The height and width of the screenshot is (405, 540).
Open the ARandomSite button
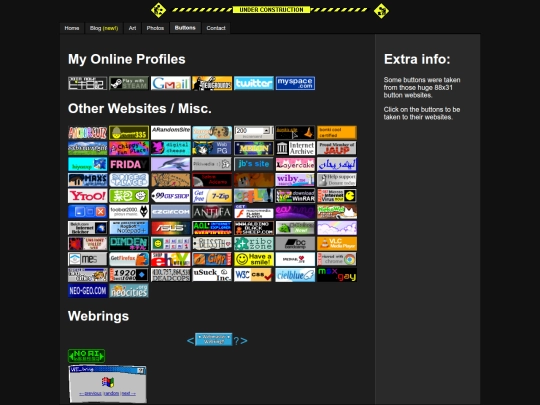click(x=170, y=133)
